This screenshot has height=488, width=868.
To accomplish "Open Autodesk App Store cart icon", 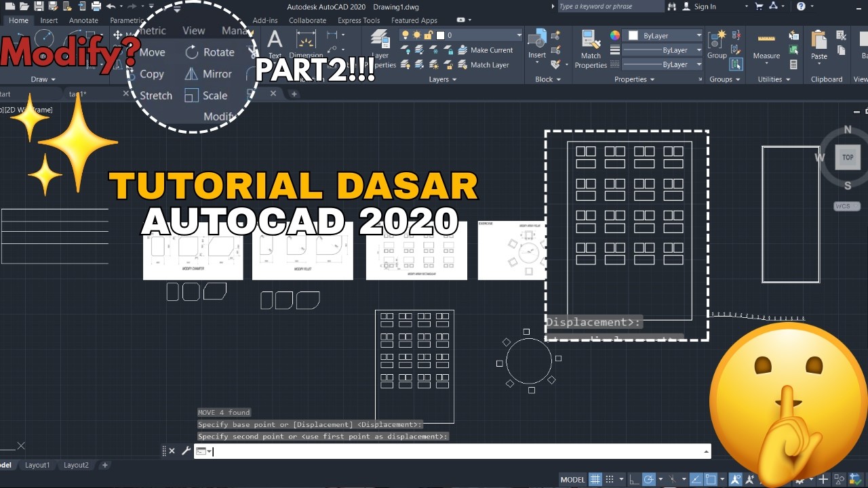I will 758,6.
